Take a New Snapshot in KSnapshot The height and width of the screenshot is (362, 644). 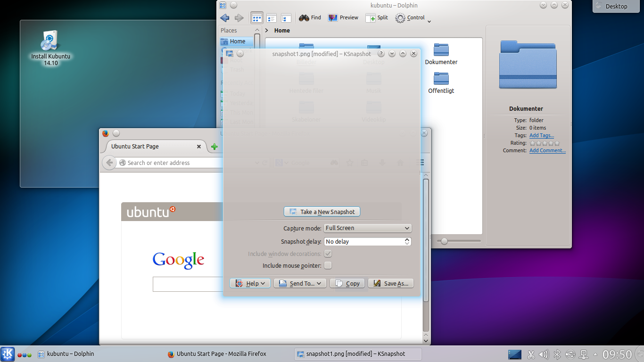pos(322,212)
